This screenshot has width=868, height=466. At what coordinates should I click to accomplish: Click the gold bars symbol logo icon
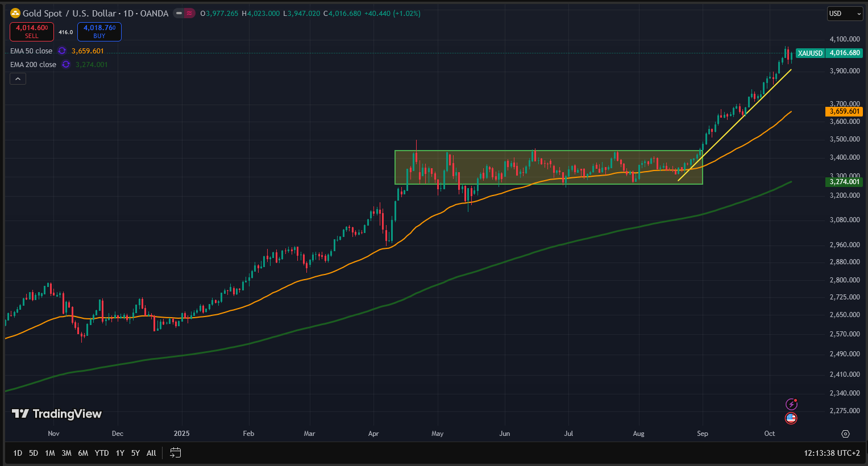click(x=15, y=13)
